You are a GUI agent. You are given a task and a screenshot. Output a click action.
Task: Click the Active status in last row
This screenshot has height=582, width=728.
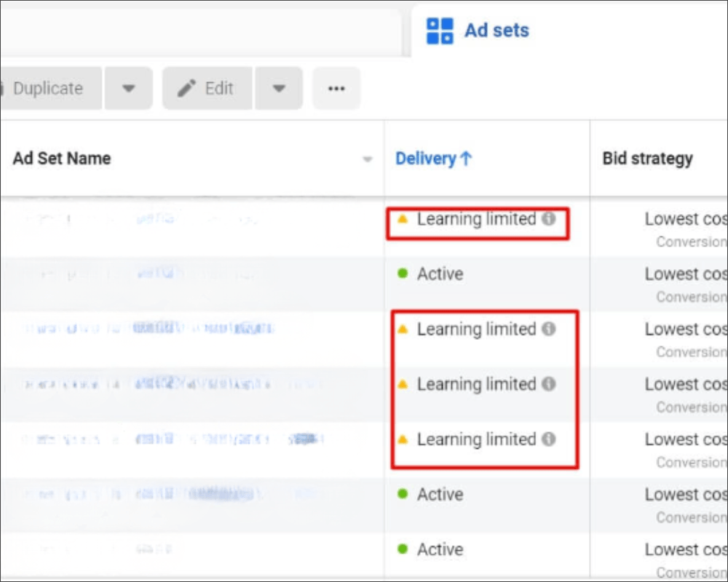point(440,549)
